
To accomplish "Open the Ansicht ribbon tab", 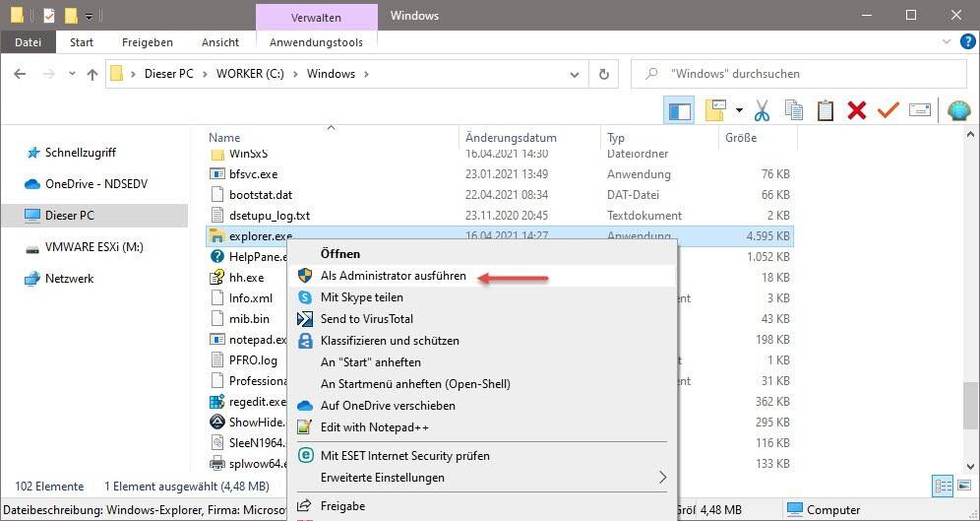I will click(x=220, y=42).
